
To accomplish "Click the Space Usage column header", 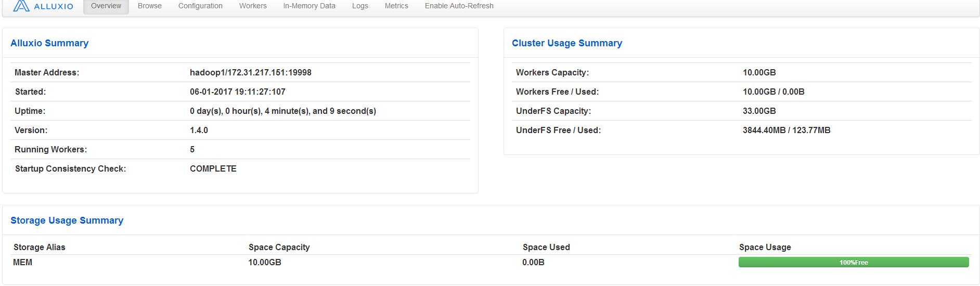I will (x=765, y=248).
